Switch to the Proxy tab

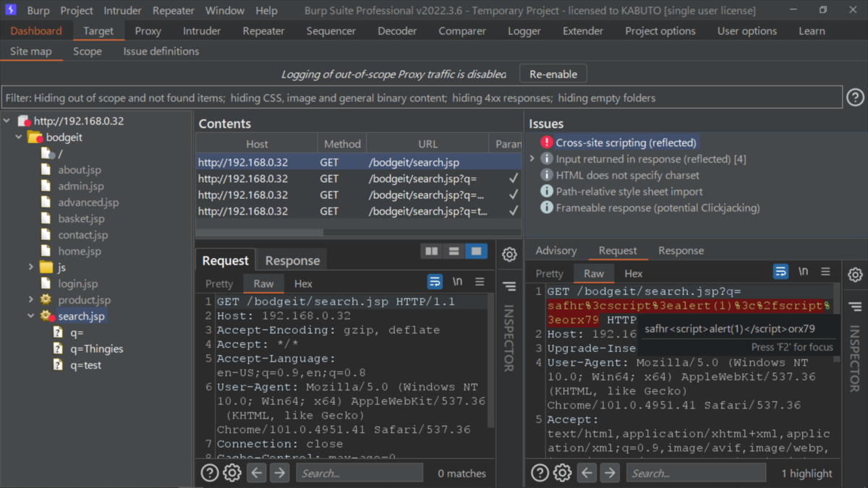(148, 31)
